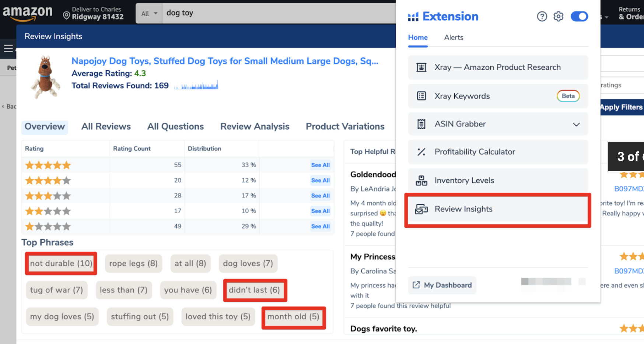Screen dimensions: 644x344
Task: Click See All for 3-star reviews
Action: 320,196
